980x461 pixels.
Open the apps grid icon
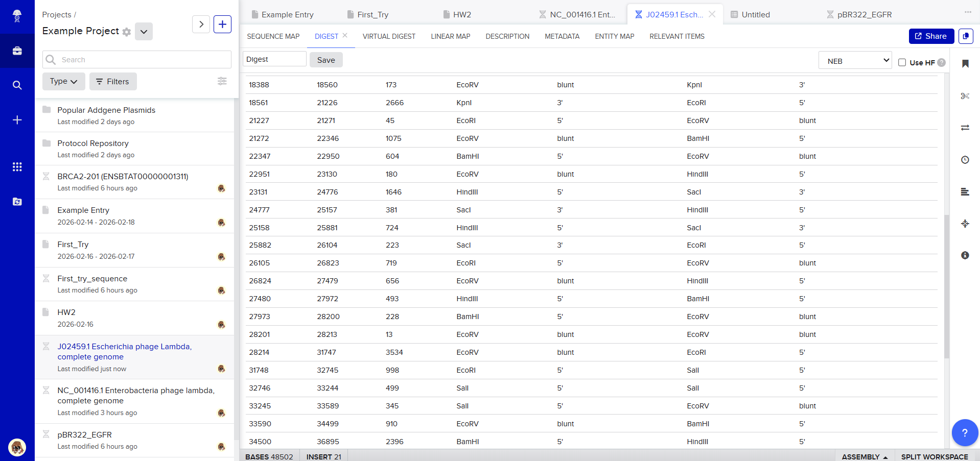tap(17, 167)
